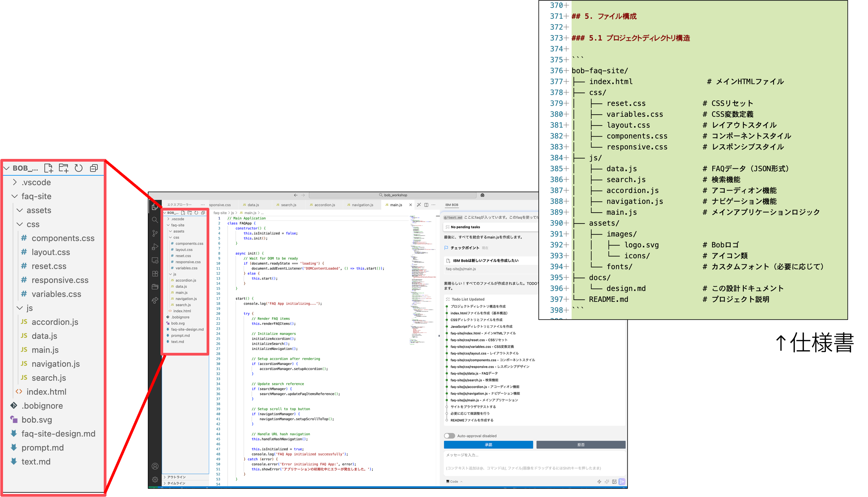Viewport: 868px width, 497px height.
Task: Switch to the navigation.js editor tab
Action: [360, 205]
